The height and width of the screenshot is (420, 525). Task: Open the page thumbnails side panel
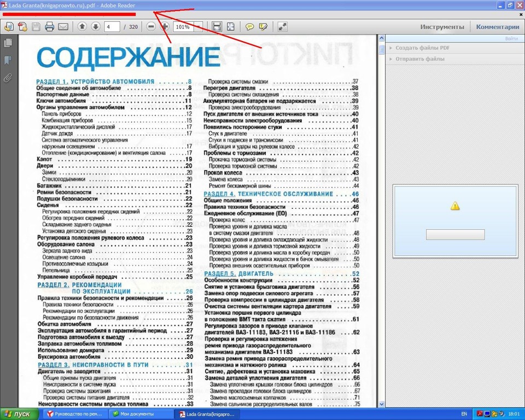[x=8, y=43]
